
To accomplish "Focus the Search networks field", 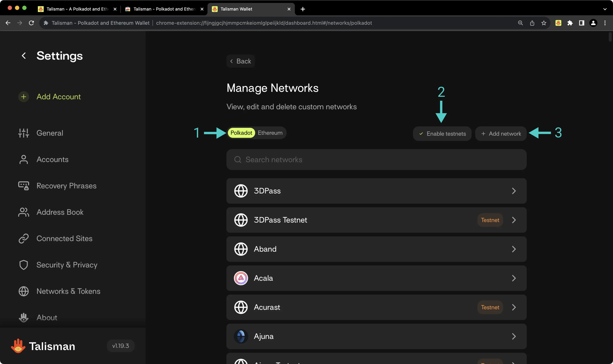I will pos(376,159).
